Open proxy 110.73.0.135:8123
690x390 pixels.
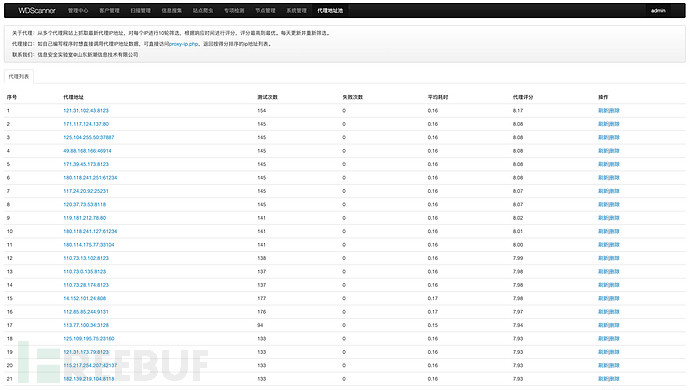(x=84, y=272)
